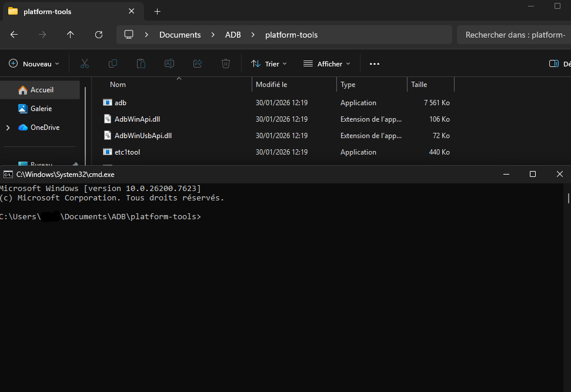Refresh the folder view
The image size is (571, 392).
98,35
